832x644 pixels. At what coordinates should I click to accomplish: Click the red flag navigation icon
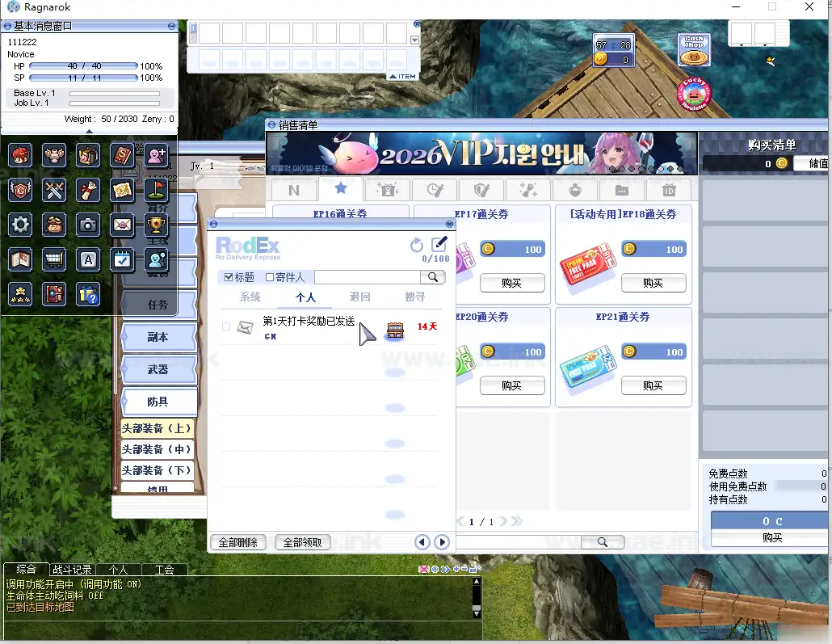pyautogui.click(x=156, y=190)
